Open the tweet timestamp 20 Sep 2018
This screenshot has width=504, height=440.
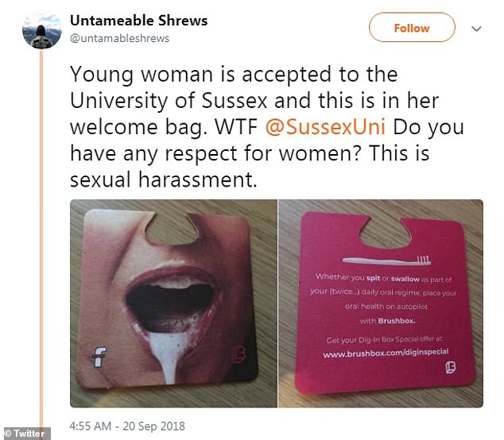[127, 426]
